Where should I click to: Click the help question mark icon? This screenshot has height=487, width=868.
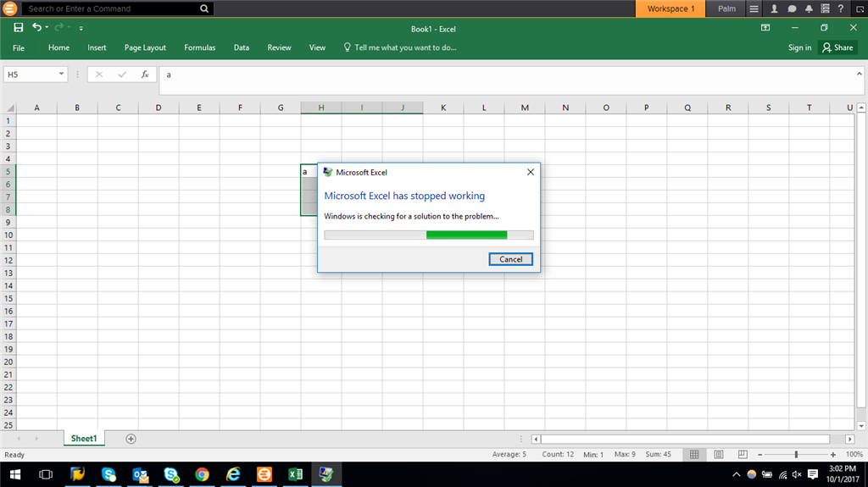pos(840,8)
